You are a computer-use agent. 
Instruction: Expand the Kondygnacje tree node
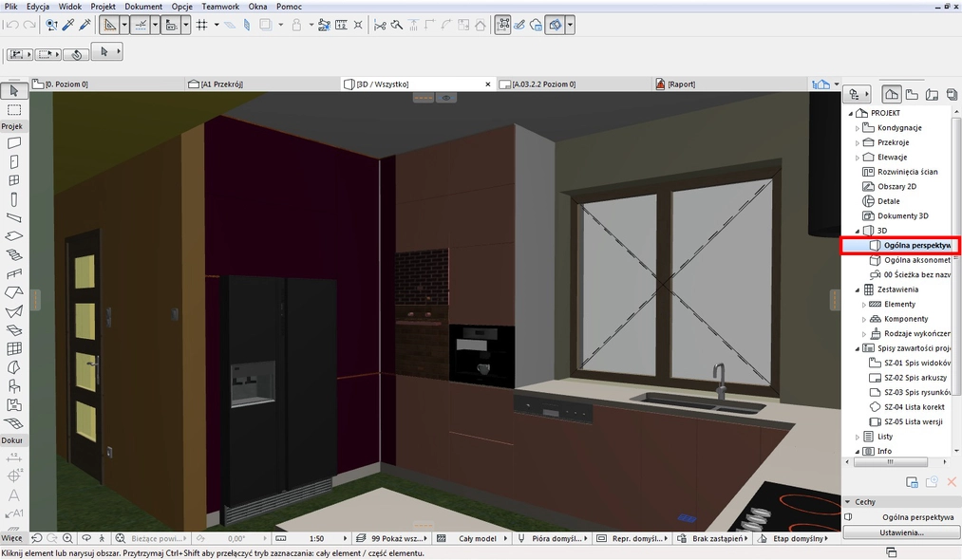tap(858, 128)
